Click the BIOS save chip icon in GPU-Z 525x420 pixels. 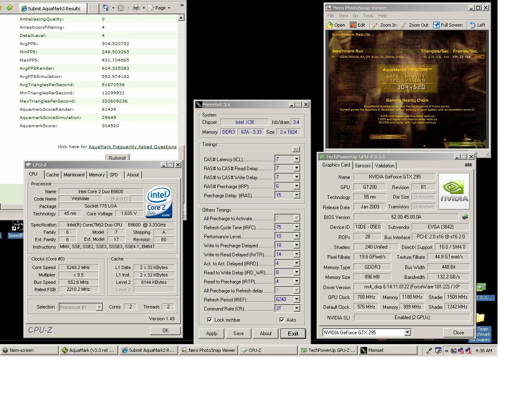[465, 217]
